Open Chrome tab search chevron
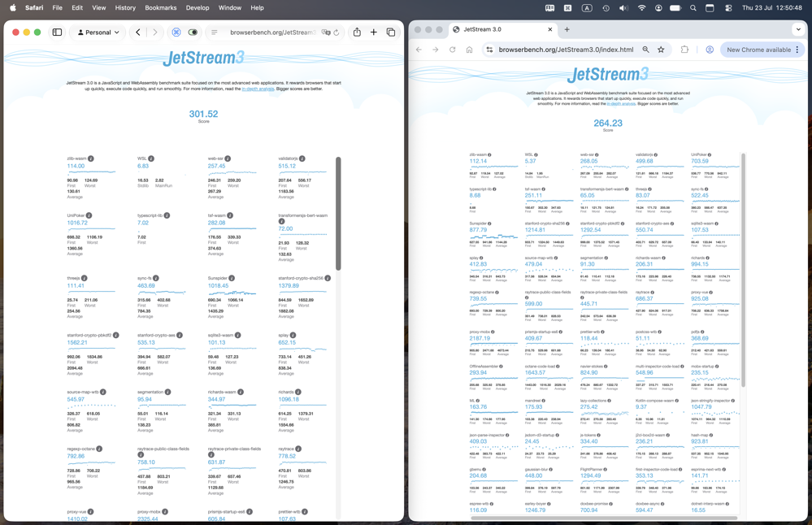This screenshot has height=525, width=812. 798,29
